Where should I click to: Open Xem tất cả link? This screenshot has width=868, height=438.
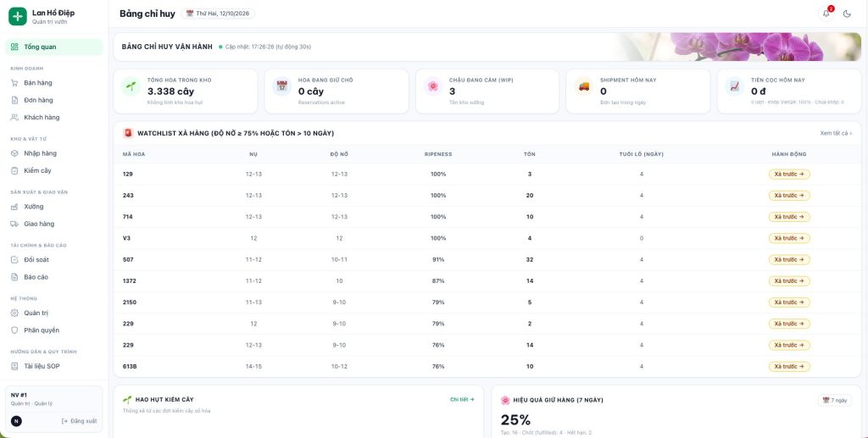pos(836,133)
